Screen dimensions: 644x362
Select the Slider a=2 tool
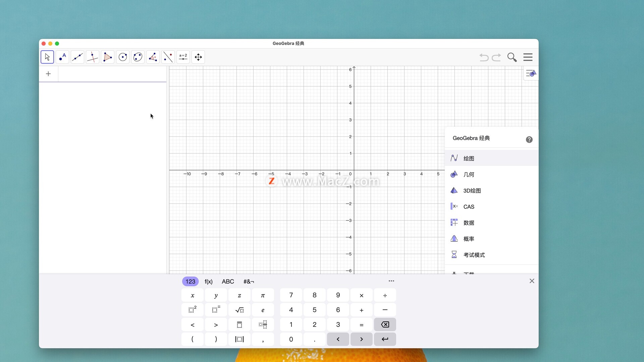[183, 57]
